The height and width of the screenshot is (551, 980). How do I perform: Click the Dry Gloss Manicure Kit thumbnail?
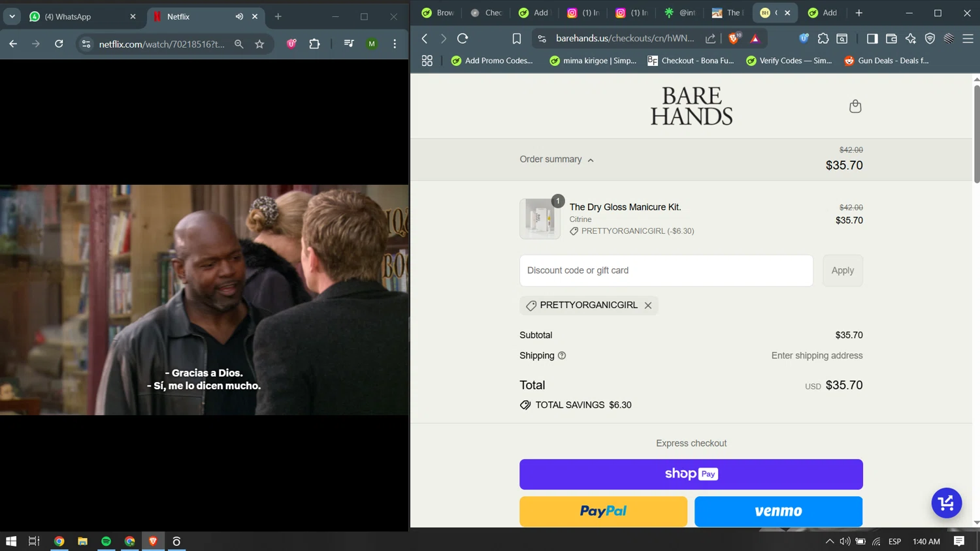(540, 219)
